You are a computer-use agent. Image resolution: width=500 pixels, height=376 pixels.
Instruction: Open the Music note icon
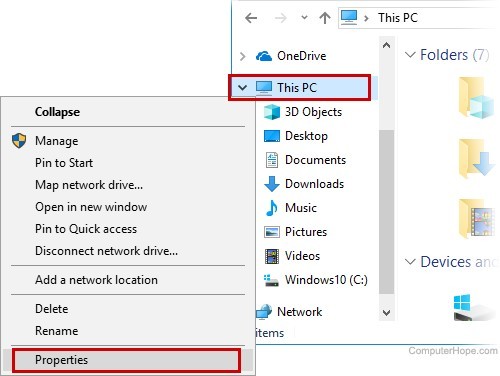(x=272, y=208)
